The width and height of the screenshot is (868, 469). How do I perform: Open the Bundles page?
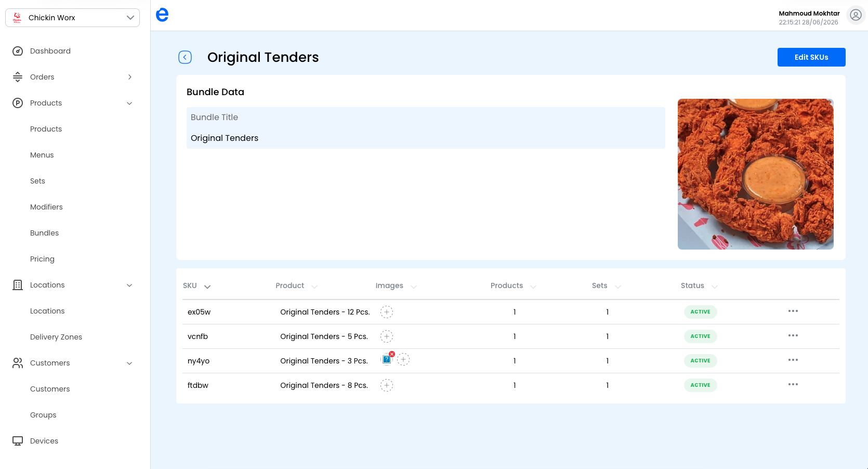44,233
